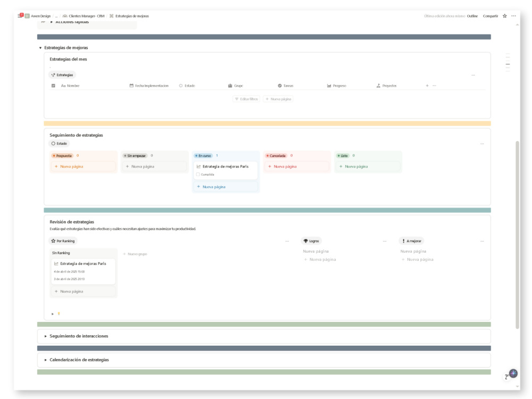Add Nueva página in Sin empezar column
This screenshot has width=532, height=399.
[155, 167]
